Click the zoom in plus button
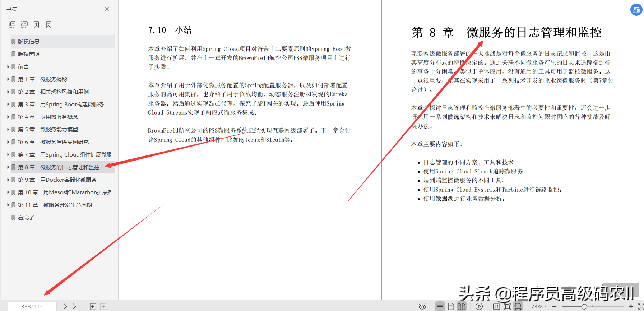The height and width of the screenshot is (311, 644). (x=631, y=306)
